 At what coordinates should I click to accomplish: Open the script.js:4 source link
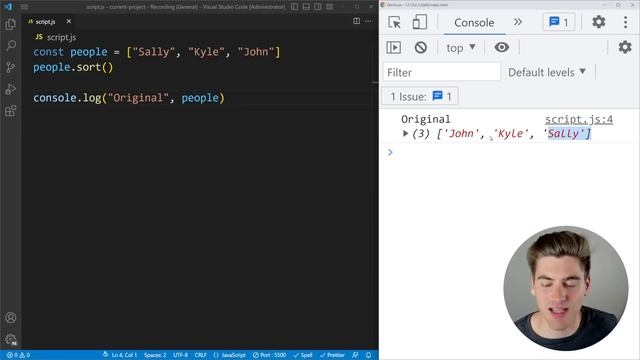[x=579, y=120]
